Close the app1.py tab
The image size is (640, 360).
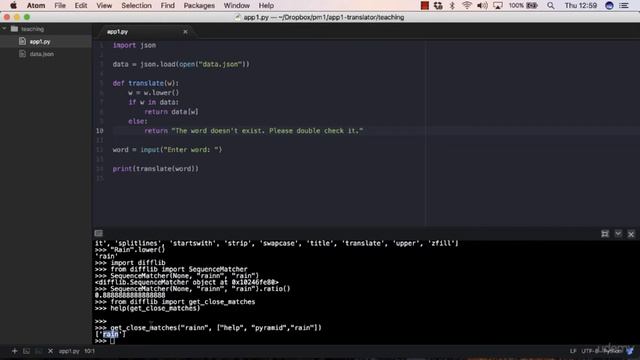pyautogui.click(x=185, y=31)
